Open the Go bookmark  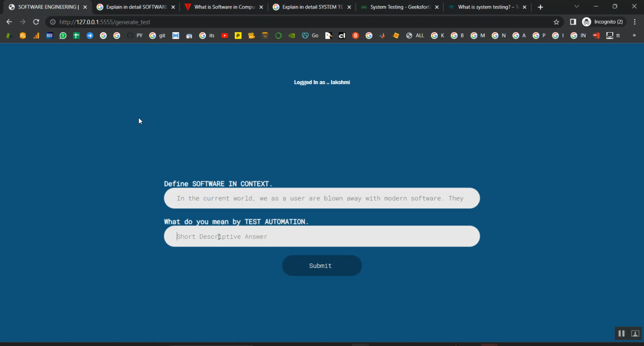[310, 36]
